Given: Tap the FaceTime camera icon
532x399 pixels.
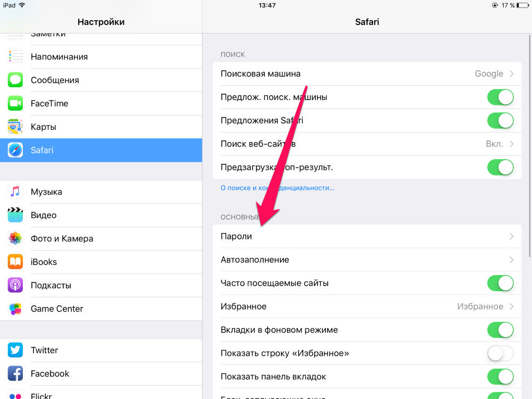Looking at the screenshot, I should 15,104.
